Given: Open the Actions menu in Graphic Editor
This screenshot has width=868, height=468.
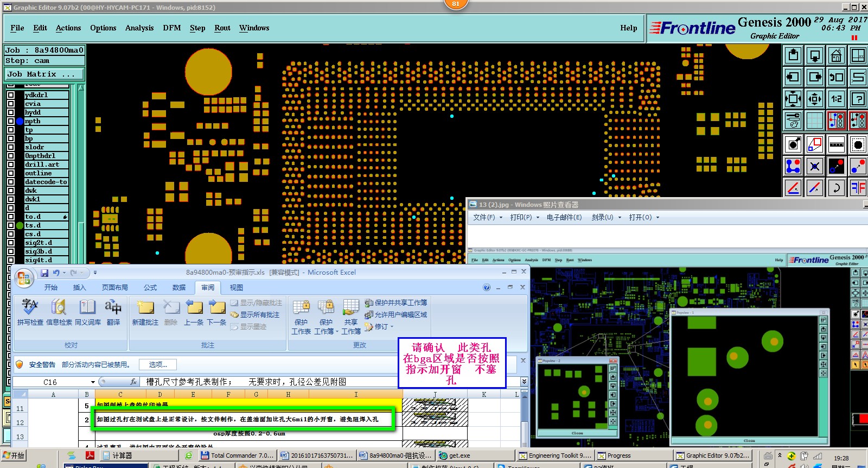Looking at the screenshot, I should pos(68,28).
